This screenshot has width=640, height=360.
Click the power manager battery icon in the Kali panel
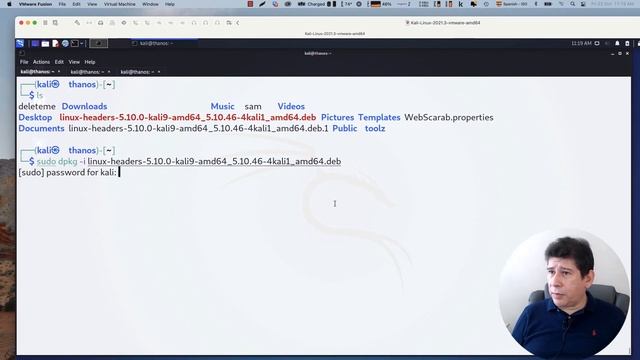tap(627, 43)
